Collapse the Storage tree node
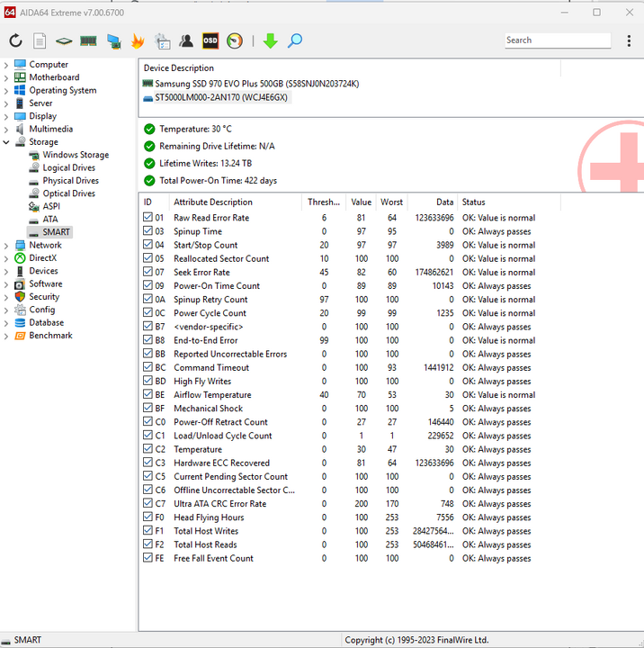This screenshot has height=648, width=644. click(7, 142)
